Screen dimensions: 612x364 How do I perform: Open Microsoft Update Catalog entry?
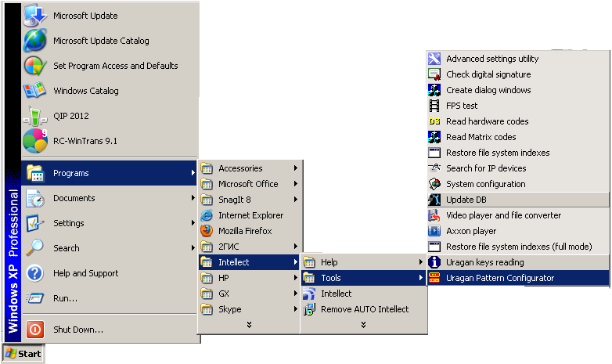110,41
